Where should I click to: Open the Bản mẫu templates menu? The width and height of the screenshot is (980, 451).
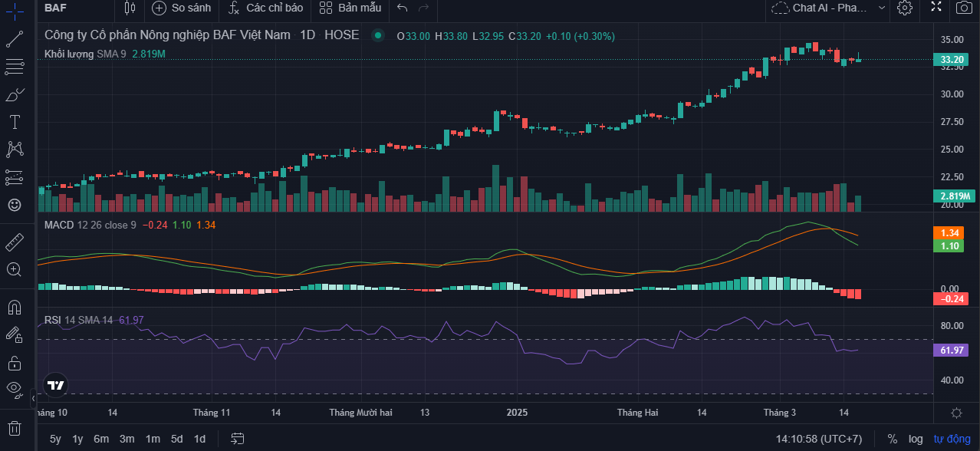350,8
